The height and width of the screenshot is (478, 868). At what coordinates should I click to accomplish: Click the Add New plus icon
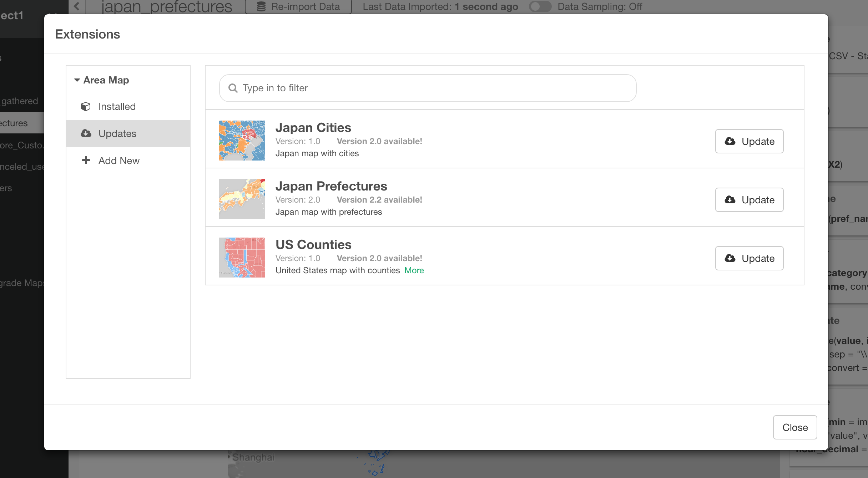tap(86, 160)
